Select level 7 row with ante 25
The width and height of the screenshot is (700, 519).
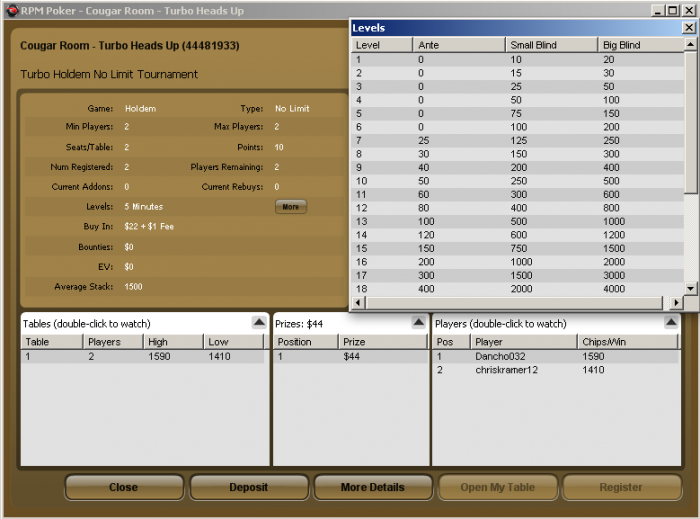click(518, 141)
